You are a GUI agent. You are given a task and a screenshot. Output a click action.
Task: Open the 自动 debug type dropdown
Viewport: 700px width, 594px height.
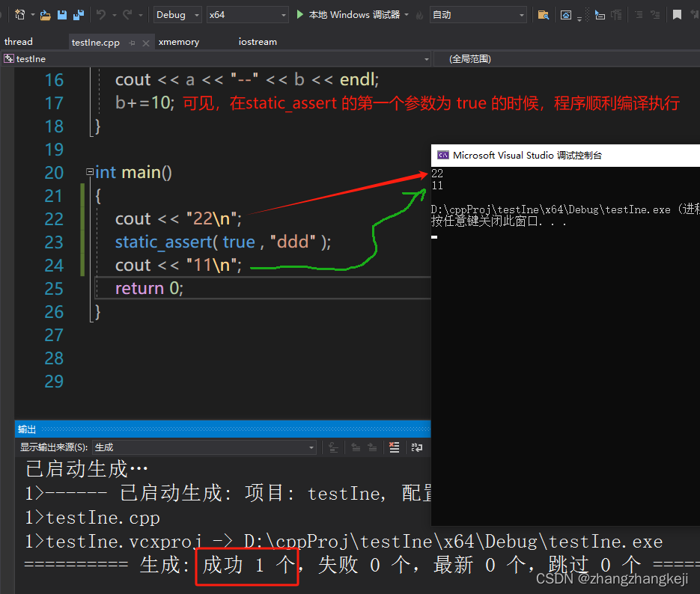(478, 15)
